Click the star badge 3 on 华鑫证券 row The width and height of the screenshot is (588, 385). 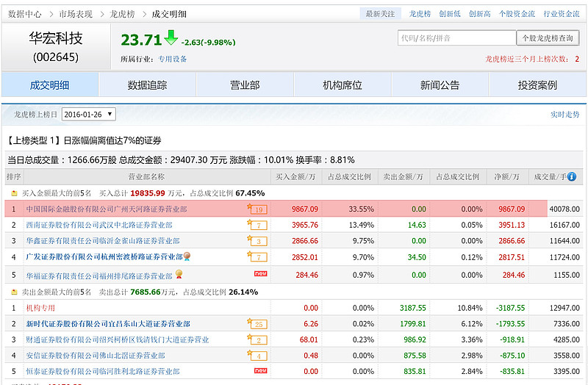257,241
